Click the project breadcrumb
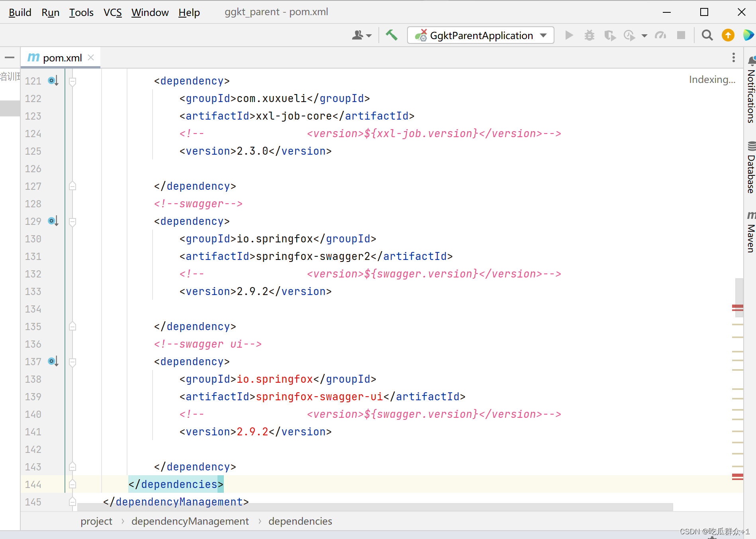The width and height of the screenshot is (756, 539). coord(96,521)
